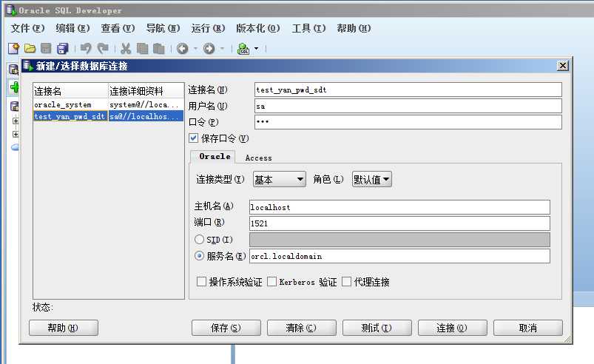Click the 连接详细资料 column header
This screenshot has height=364, width=594.
click(146, 91)
